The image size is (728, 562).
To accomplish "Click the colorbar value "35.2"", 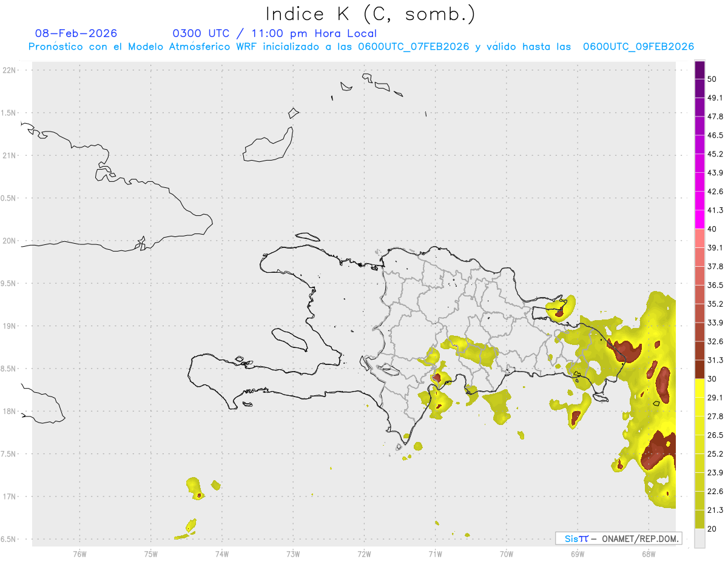I will [715, 304].
